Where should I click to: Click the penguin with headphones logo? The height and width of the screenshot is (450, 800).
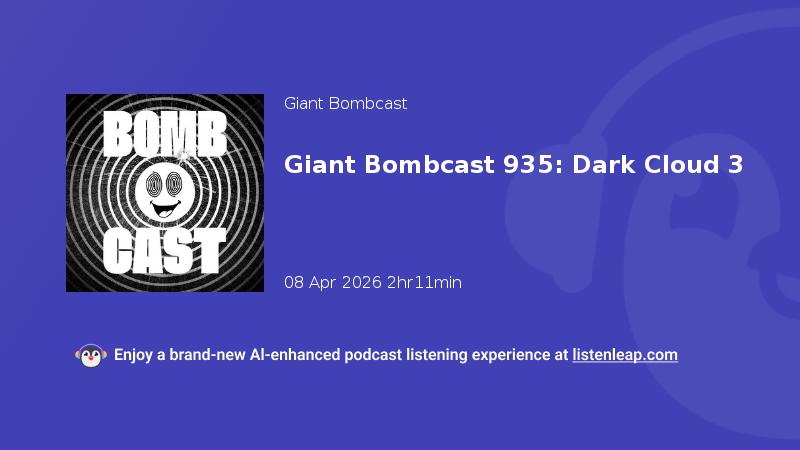click(91, 356)
